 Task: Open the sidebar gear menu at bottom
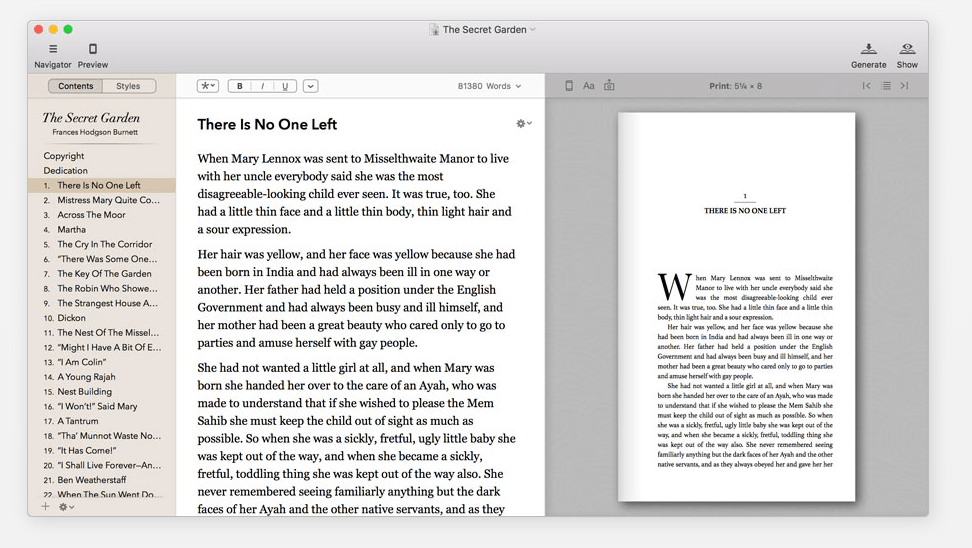[66, 507]
